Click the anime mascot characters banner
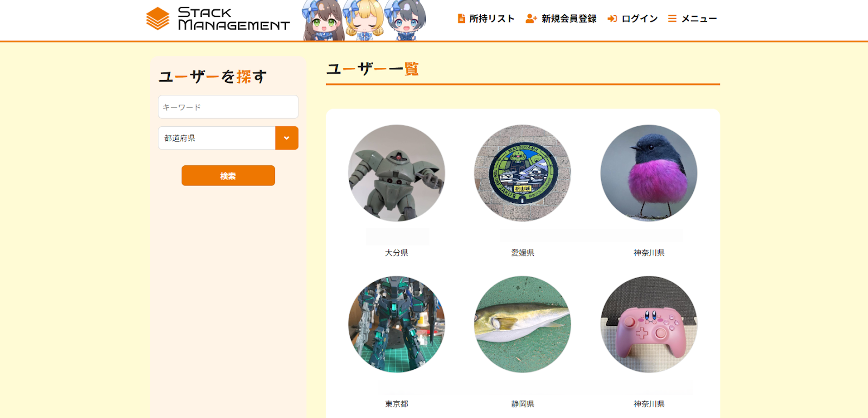 365,20
